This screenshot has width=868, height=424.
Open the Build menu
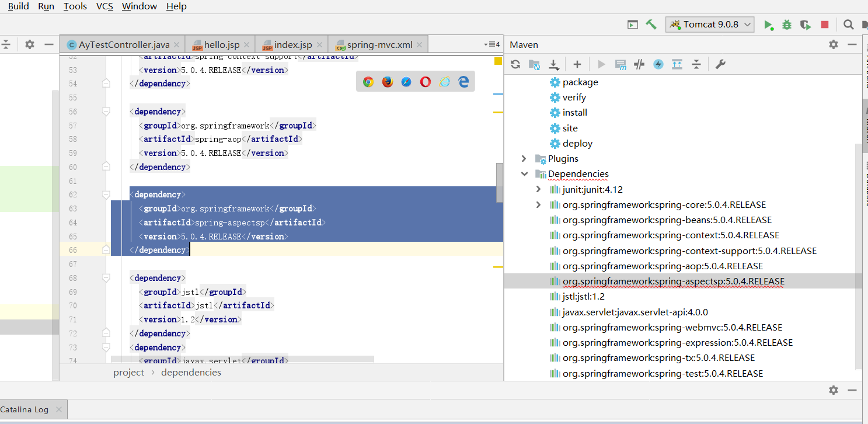pyautogui.click(x=19, y=6)
